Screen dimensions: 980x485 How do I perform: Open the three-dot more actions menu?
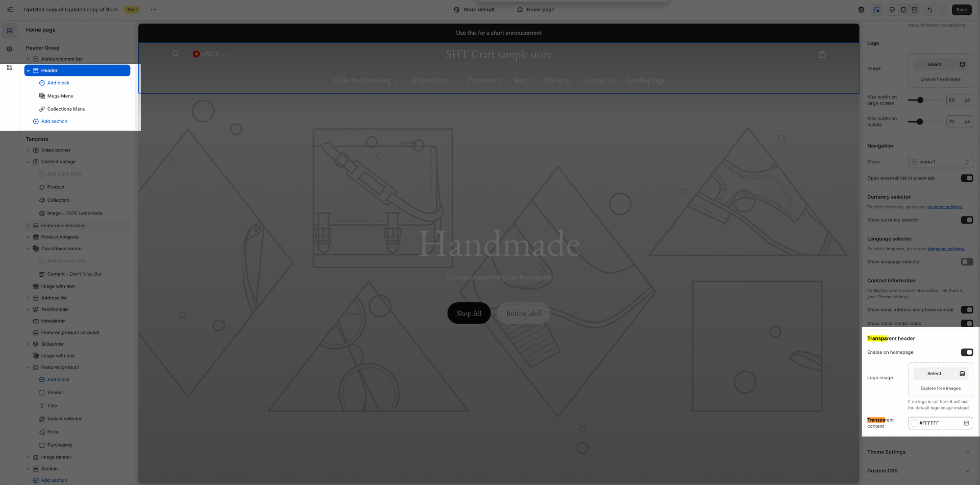154,10
